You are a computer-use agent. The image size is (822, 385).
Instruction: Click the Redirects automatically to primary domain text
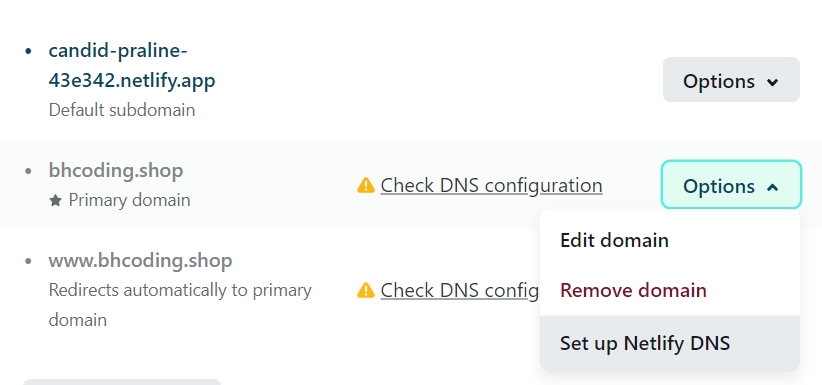tap(180, 305)
